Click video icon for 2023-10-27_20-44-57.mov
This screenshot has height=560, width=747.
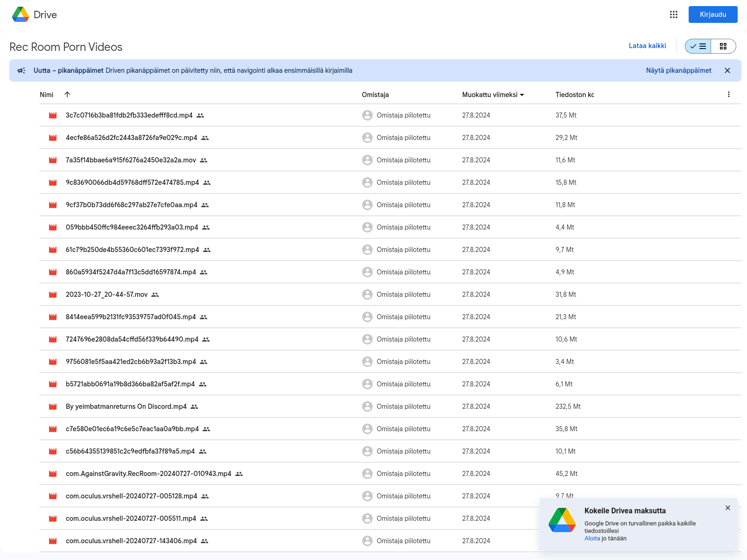(x=53, y=294)
